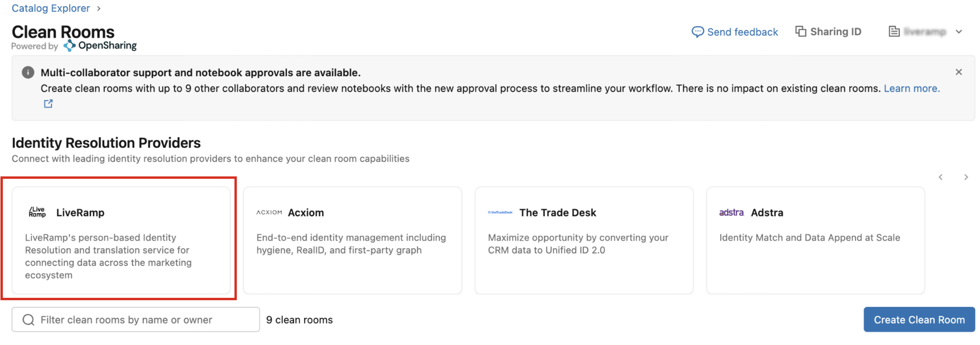The width and height of the screenshot is (980, 345).
Task: Click the Acxiom logo
Action: (x=269, y=212)
